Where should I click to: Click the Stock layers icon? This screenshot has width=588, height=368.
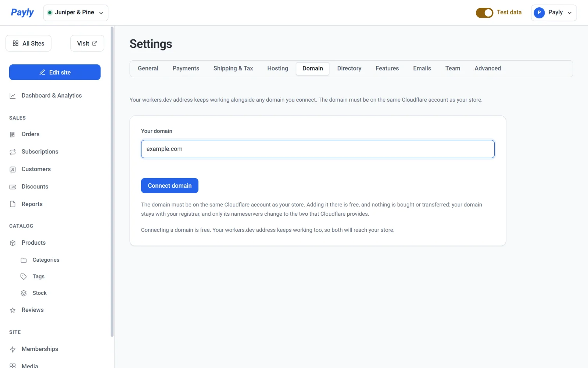click(x=24, y=293)
